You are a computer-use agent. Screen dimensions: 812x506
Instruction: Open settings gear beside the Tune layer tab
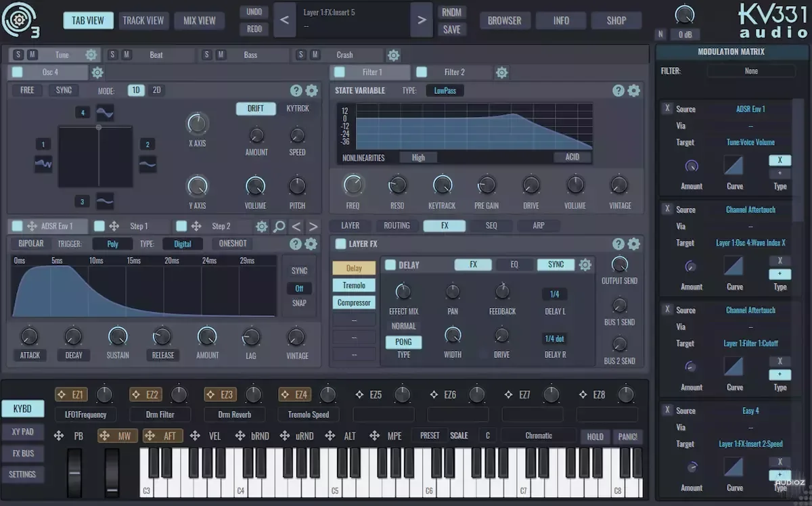point(91,55)
